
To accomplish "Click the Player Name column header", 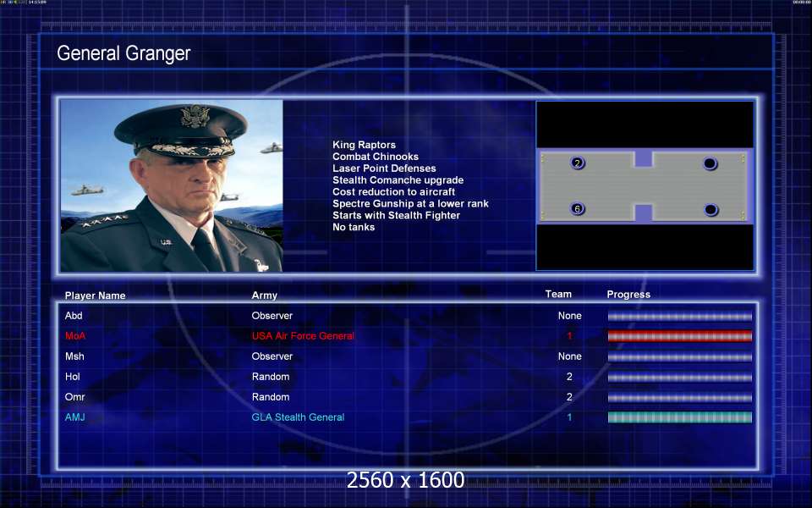I will pos(96,295).
